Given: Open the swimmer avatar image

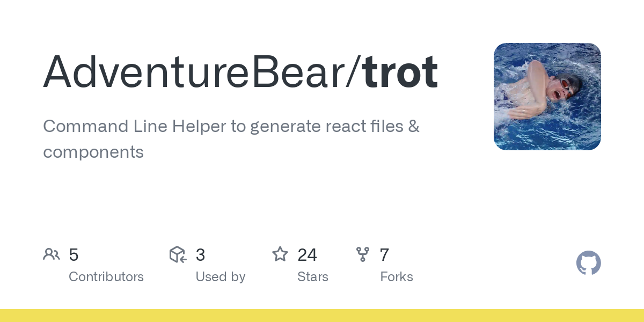Looking at the screenshot, I should coord(547,97).
